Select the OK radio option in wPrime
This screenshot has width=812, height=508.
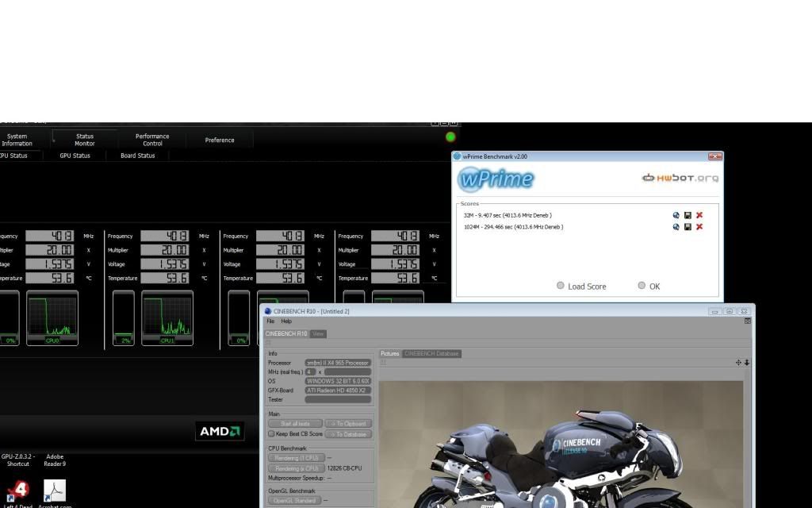pos(642,286)
